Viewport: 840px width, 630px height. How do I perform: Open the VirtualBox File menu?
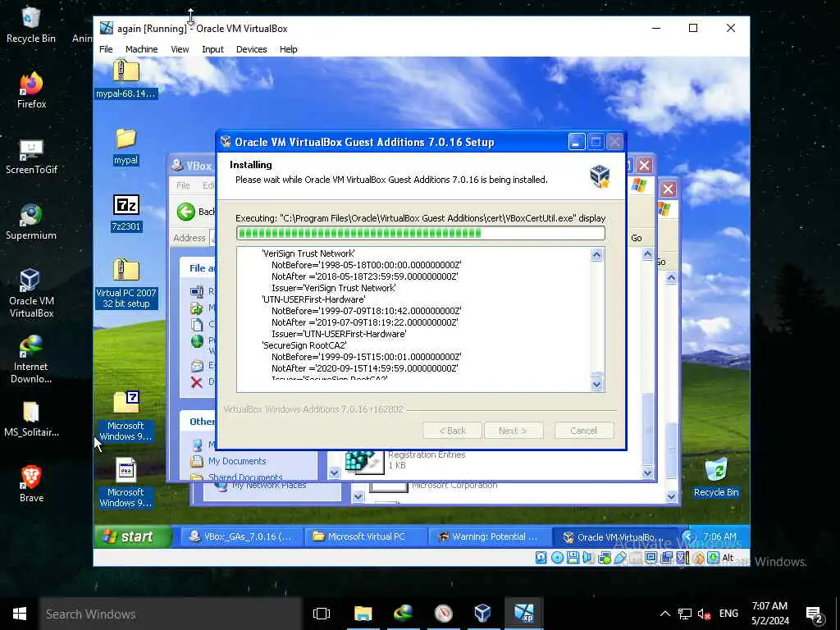(x=106, y=49)
